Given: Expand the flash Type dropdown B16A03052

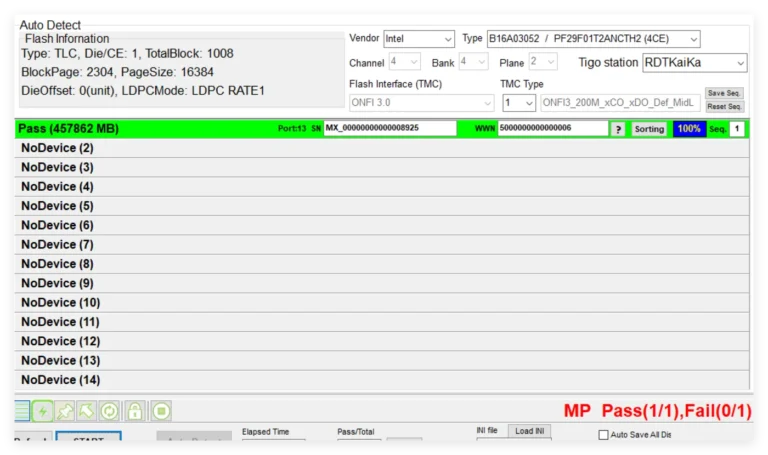Looking at the screenshot, I should (593, 39).
